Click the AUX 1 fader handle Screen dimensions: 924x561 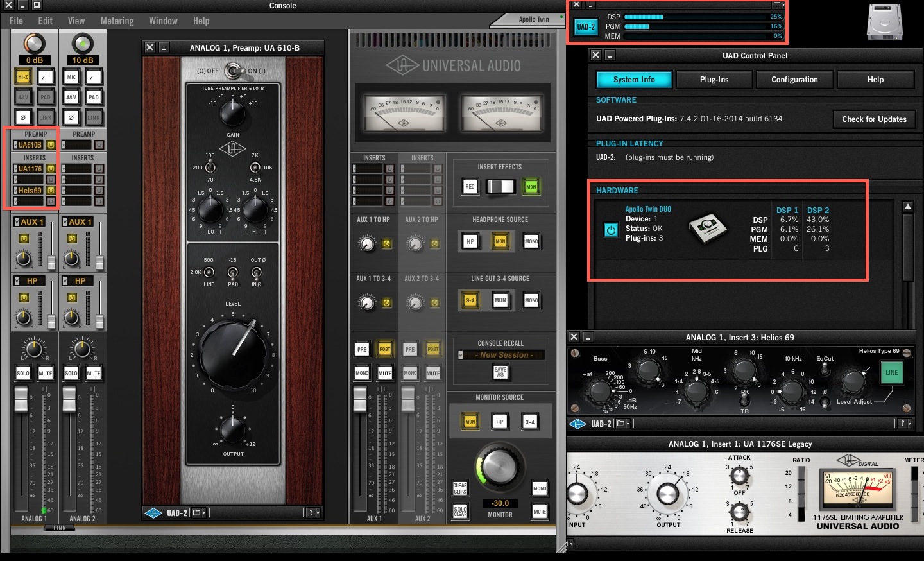tap(360, 398)
